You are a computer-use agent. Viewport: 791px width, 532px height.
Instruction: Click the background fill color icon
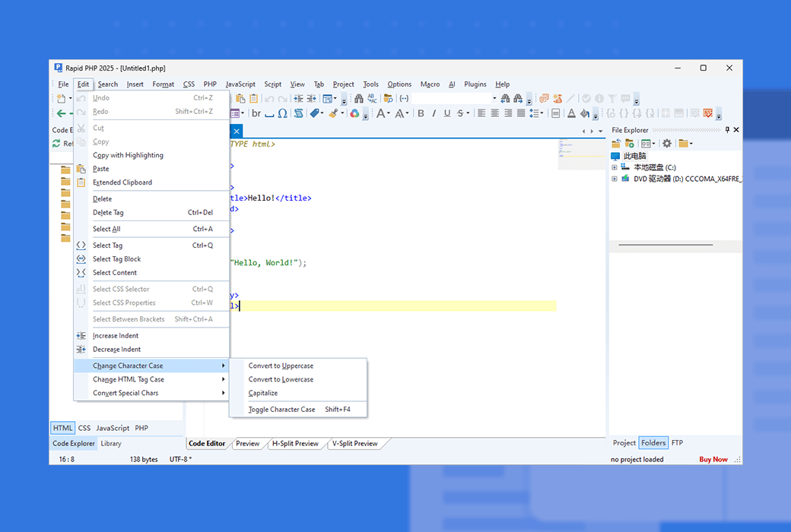(584, 113)
